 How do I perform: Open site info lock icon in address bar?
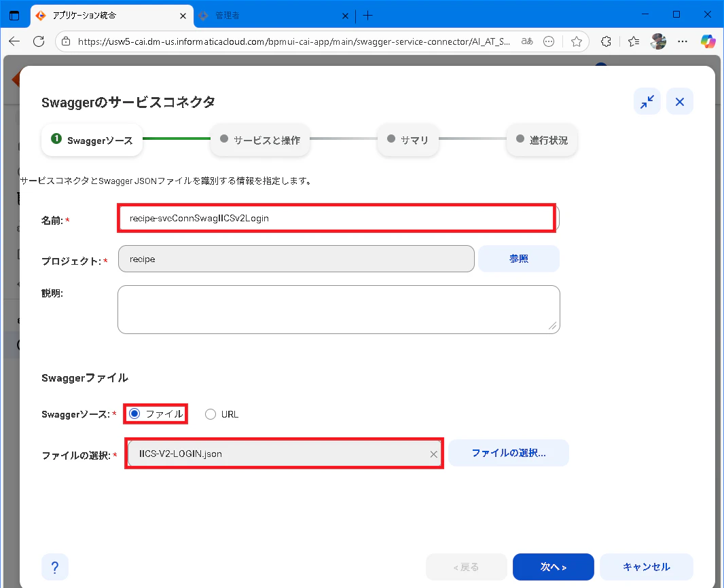(x=66, y=41)
